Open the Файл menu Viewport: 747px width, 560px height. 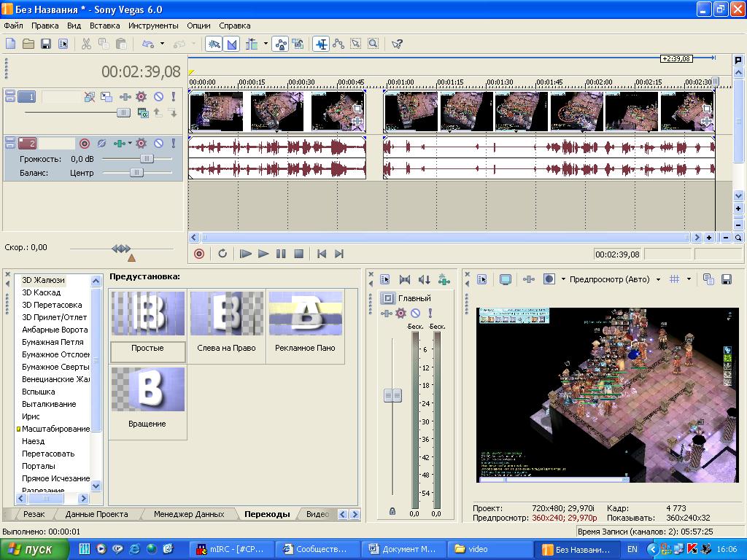click(13, 26)
